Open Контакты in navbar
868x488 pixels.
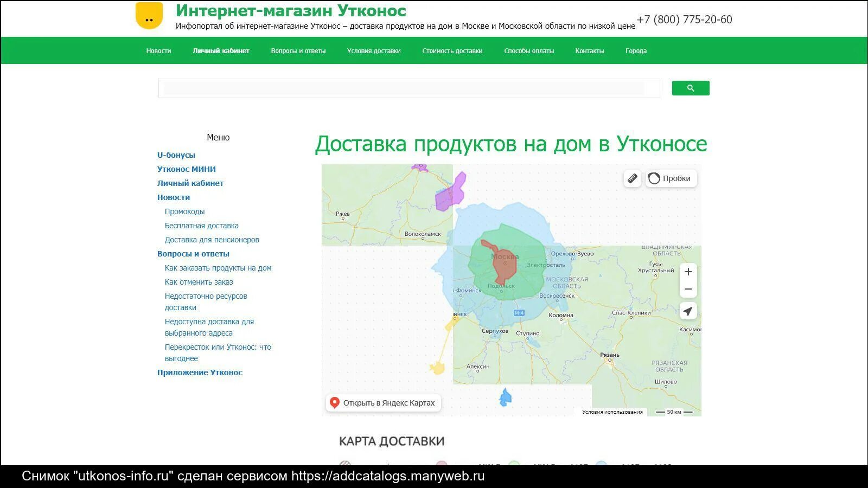(590, 51)
